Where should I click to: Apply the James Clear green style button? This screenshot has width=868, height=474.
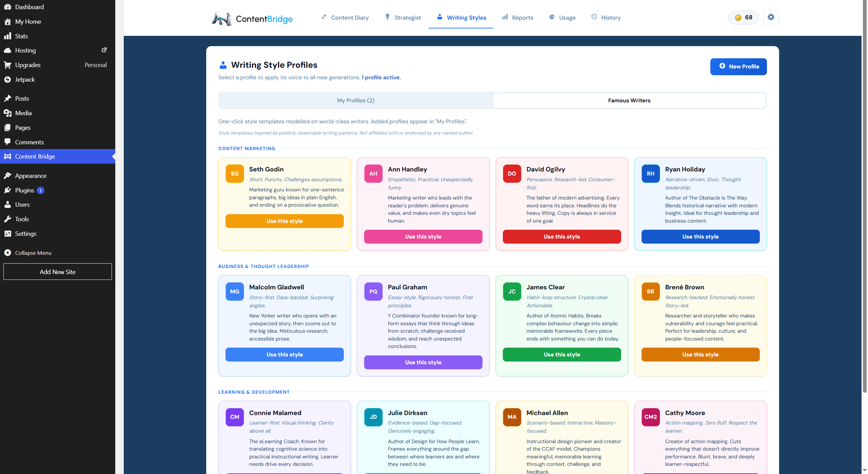562,355
